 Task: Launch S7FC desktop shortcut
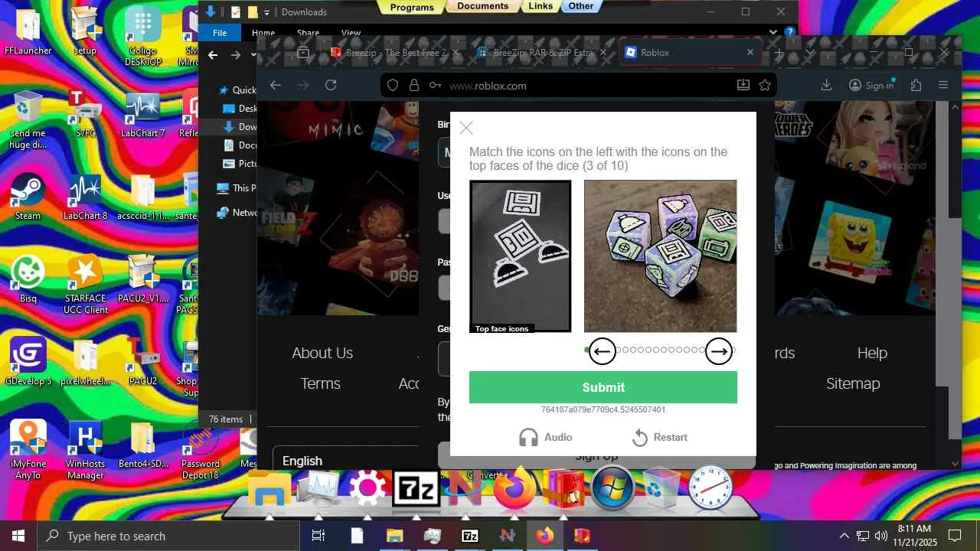point(85,115)
